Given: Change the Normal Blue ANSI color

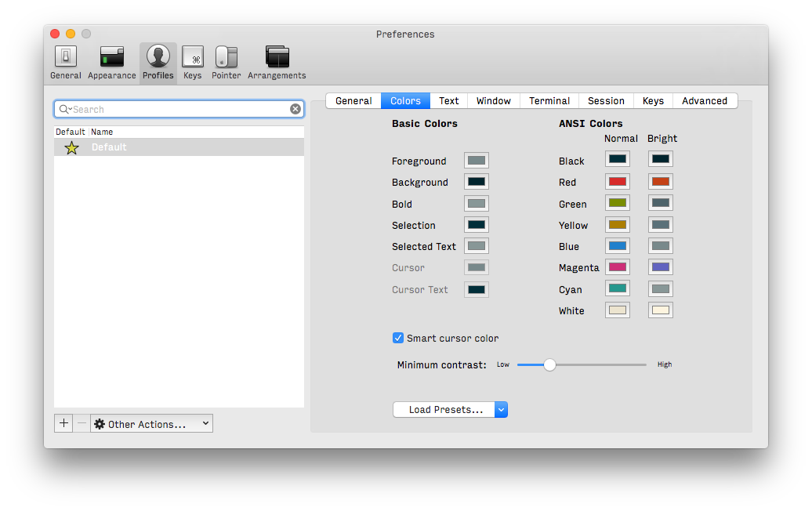Looking at the screenshot, I should click(x=618, y=246).
